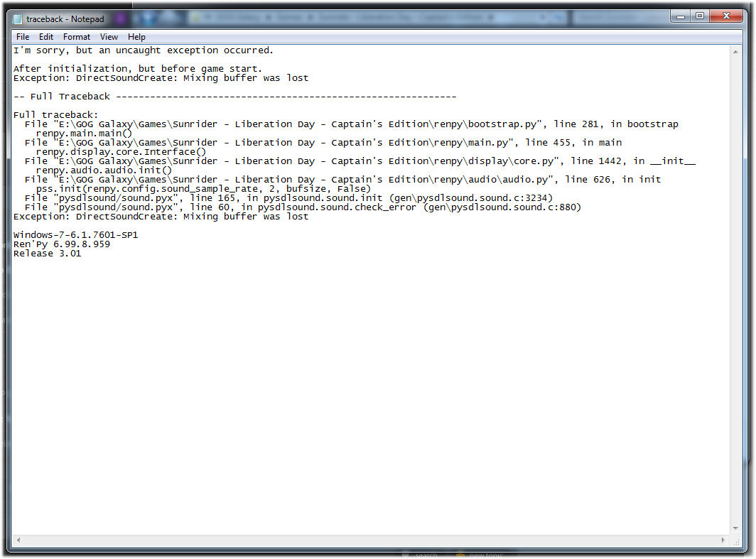Open the File menu

coord(23,37)
